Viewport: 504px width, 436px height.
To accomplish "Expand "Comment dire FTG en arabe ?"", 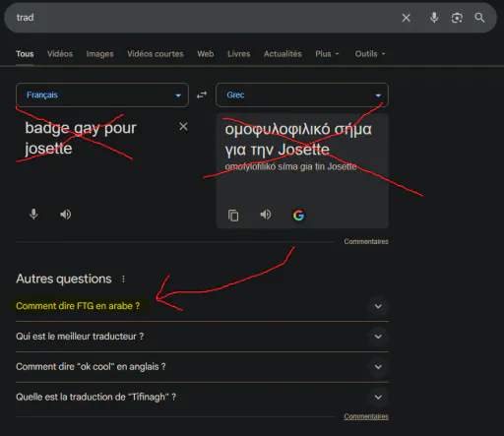I will (202, 306).
